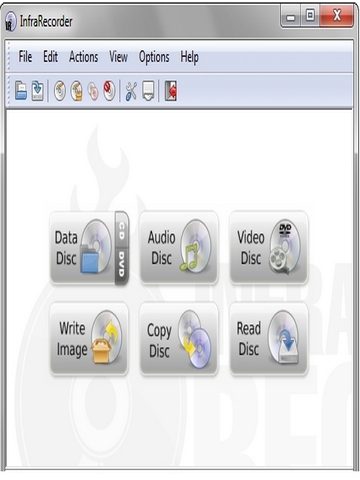Start an Audio Disc project
Image resolution: width=360 pixels, height=480 pixels.
point(179,247)
